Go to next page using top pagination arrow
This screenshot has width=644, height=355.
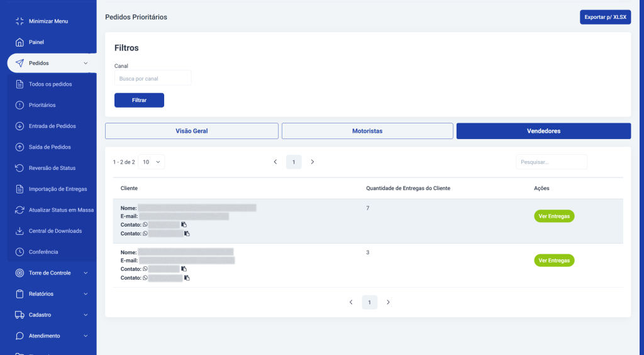[x=313, y=162]
